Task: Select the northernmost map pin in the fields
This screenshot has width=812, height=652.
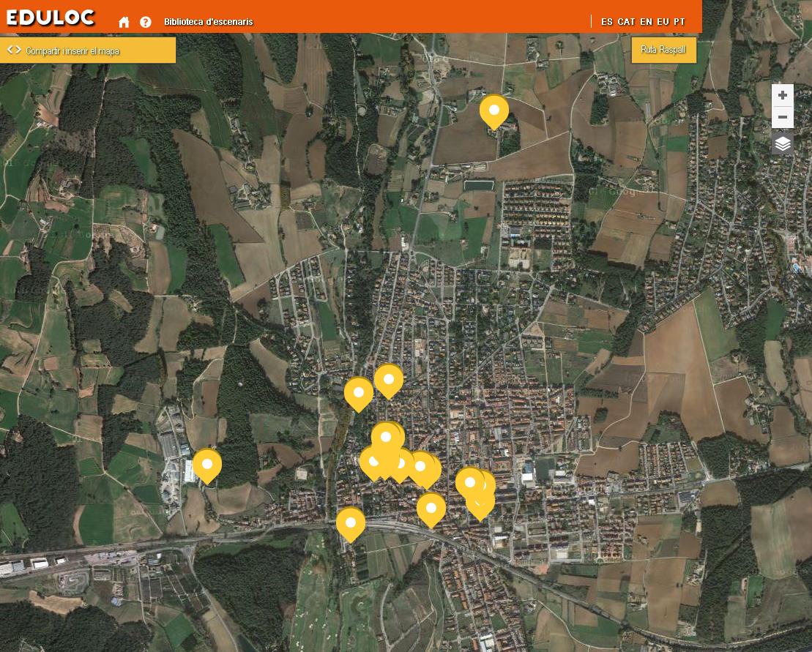Action: pos(494,111)
